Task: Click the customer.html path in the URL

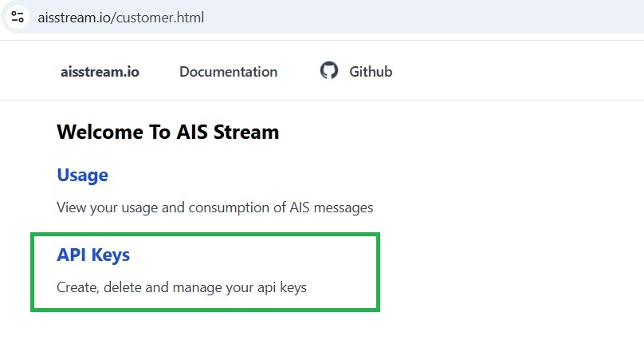Action: coord(160,17)
